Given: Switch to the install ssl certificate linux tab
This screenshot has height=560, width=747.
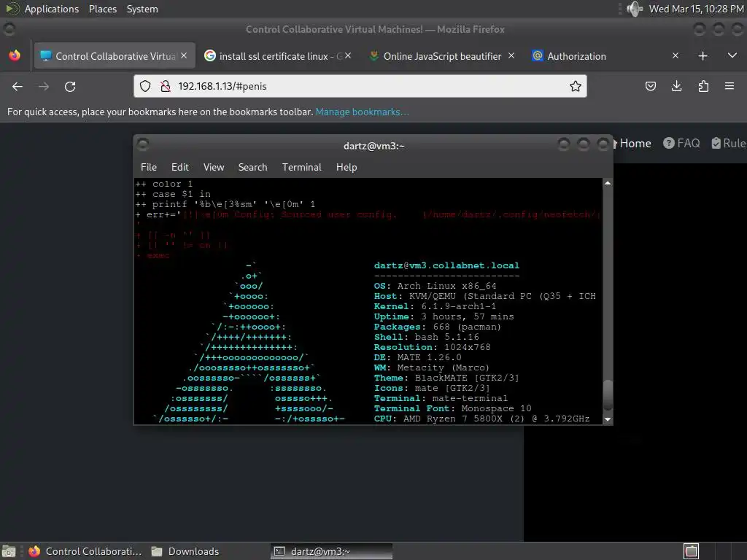Looking at the screenshot, I should coord(278,56).
